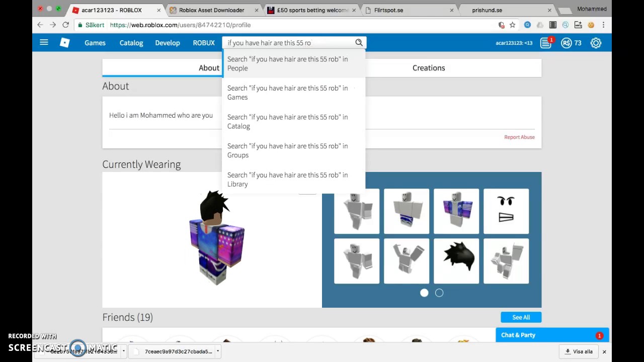Bookmark this page with the star icon
Image resolution: width=644 pixels, height=362 pixels.
coord(512,25)
